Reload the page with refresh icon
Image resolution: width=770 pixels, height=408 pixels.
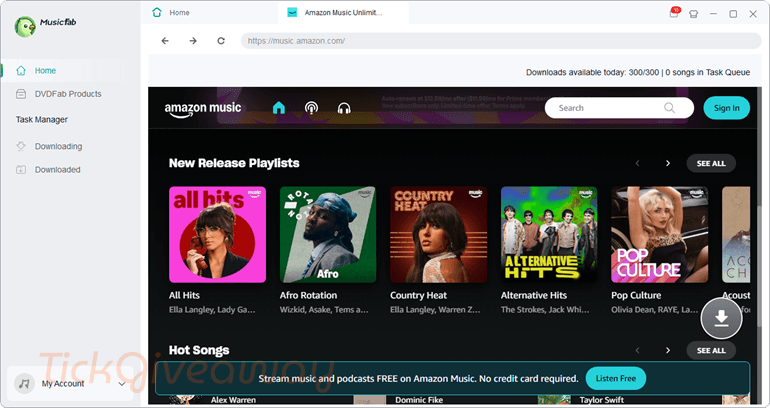[x=221, y=41]
